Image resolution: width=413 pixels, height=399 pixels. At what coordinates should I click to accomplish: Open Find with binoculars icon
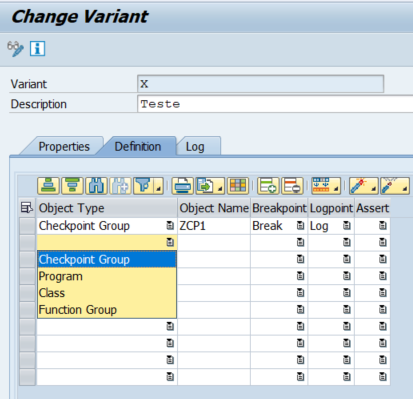[96, 186]
